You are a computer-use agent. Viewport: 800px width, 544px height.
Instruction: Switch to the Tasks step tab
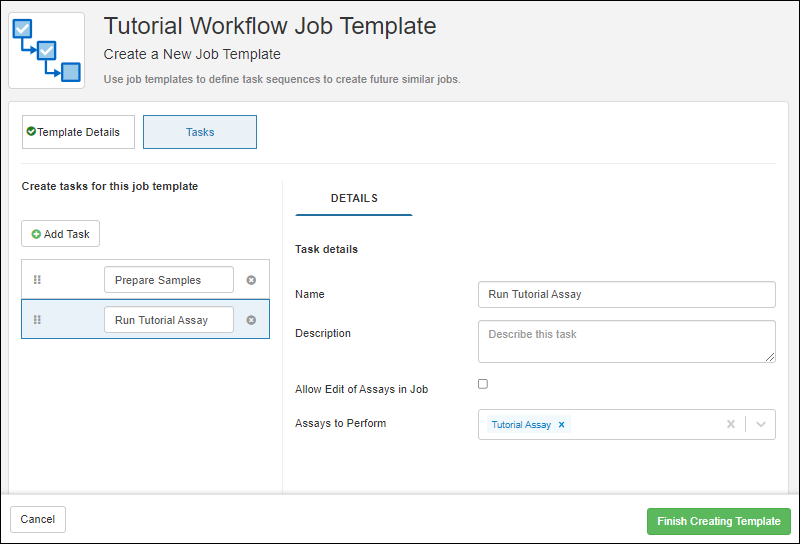tap(200, 132)
